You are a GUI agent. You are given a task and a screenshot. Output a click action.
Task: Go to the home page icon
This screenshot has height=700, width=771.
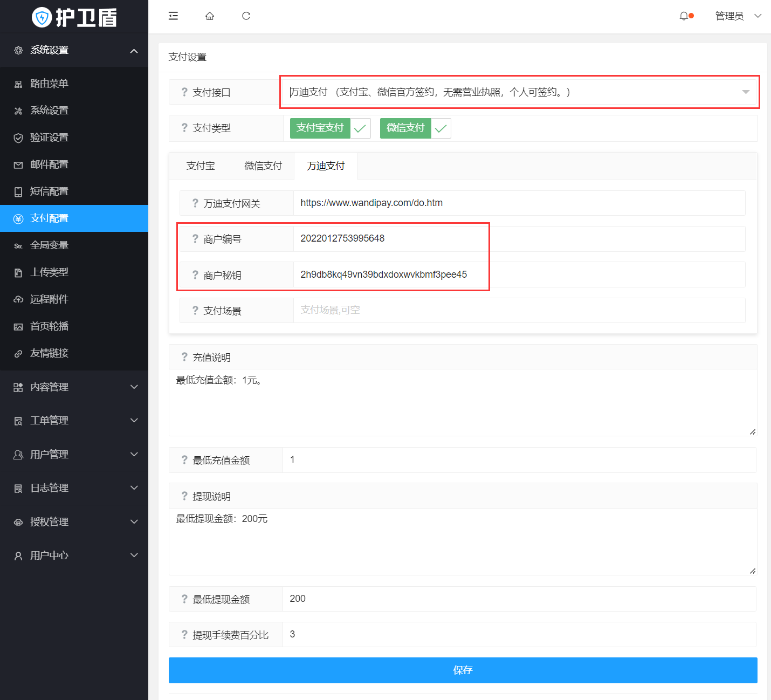[210, 16]
